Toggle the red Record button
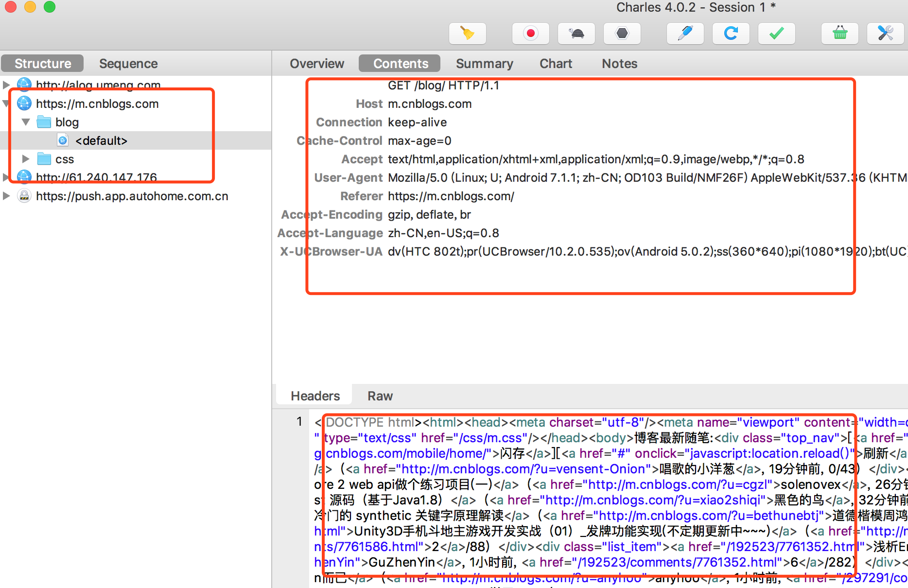 pos(530,34)
